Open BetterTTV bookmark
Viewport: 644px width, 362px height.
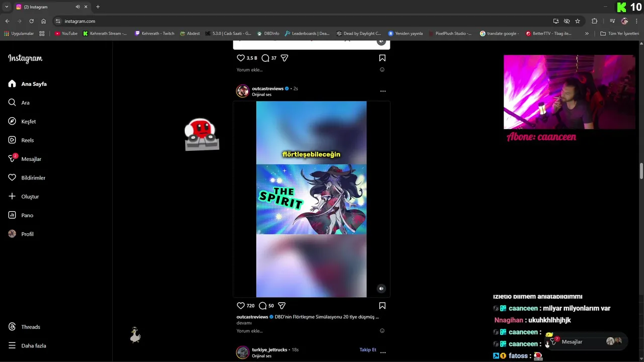(x=548, y=34)
